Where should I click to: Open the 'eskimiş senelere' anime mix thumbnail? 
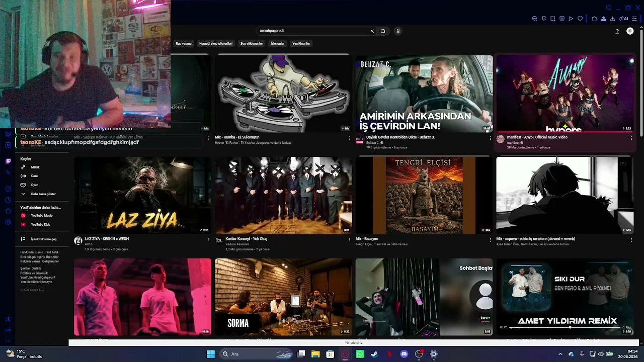pyautogui.click(x=565, y=195)
